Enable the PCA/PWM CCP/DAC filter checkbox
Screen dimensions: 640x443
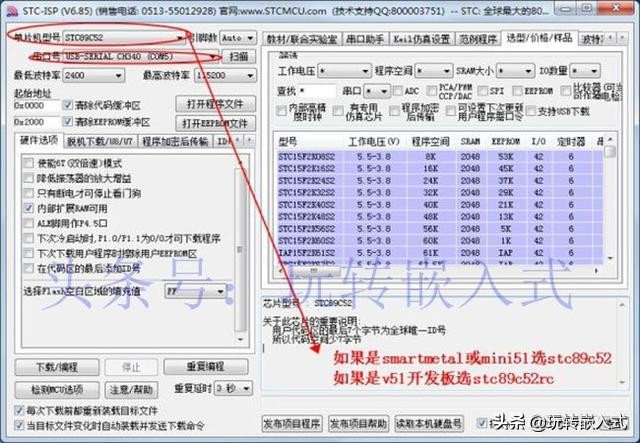pos(431,91)
